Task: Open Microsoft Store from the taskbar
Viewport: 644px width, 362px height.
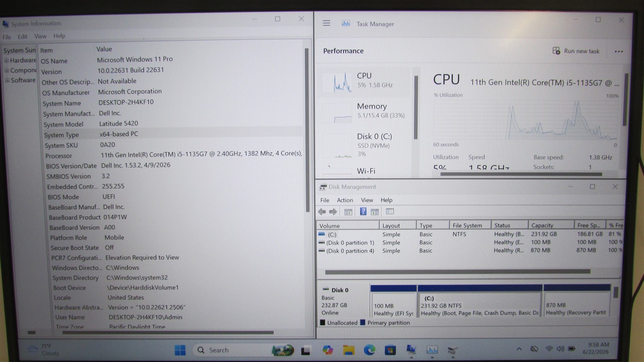Action: (390, 350)
